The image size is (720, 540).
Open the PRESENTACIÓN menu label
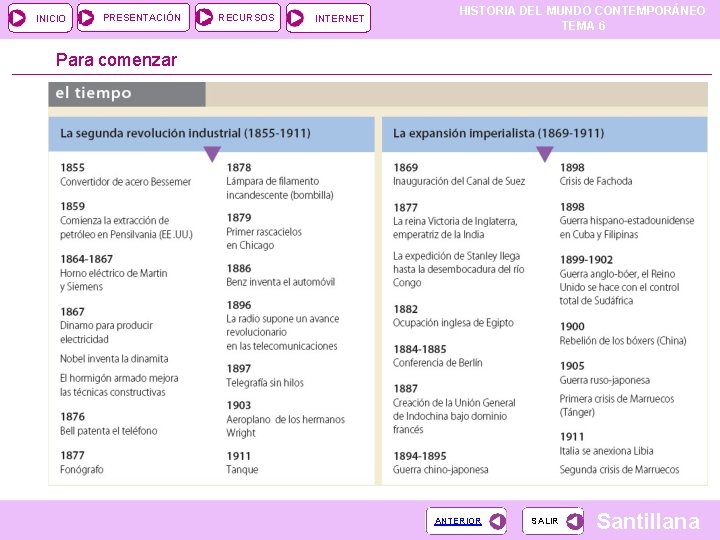point(142,17)
